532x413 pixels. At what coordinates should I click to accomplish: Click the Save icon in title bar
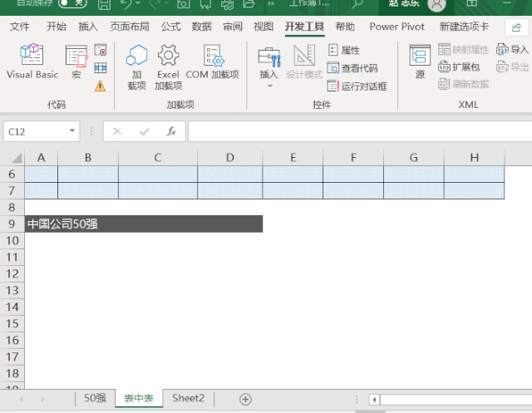click(104, 4)
